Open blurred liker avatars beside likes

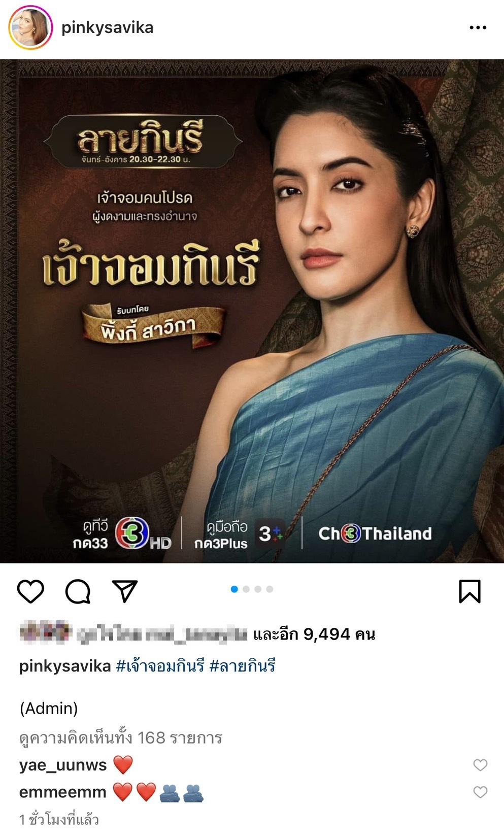tap(45, 633)
